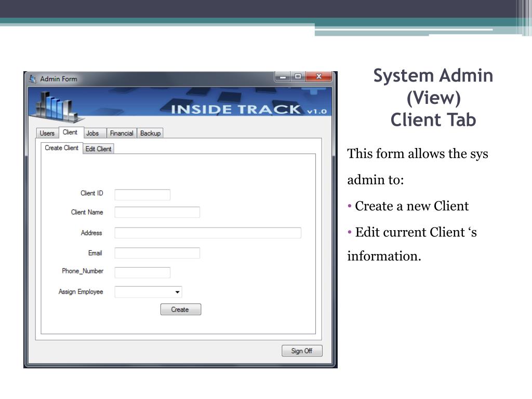
Task: Click the Phone_Number input field
Action: (142, 272)
